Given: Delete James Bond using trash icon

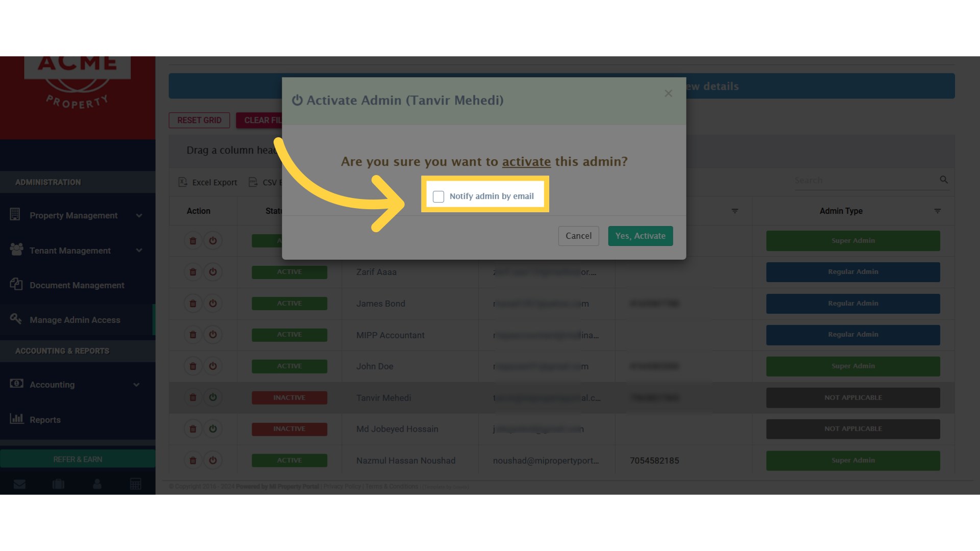Looking at the screenshot, I should [193, 304].
